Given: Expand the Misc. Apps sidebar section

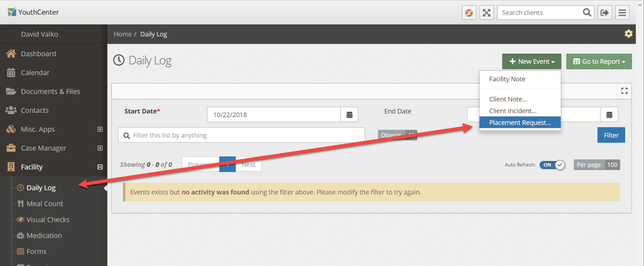Looking at the screenshot, I should [x=100, y=129].
